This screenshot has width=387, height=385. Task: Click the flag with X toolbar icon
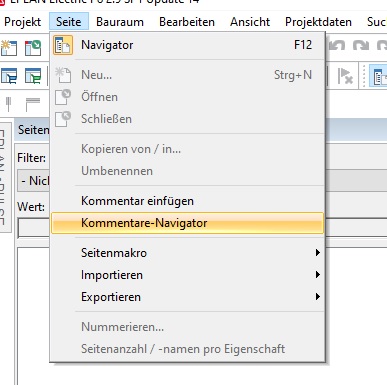[345, 76]
